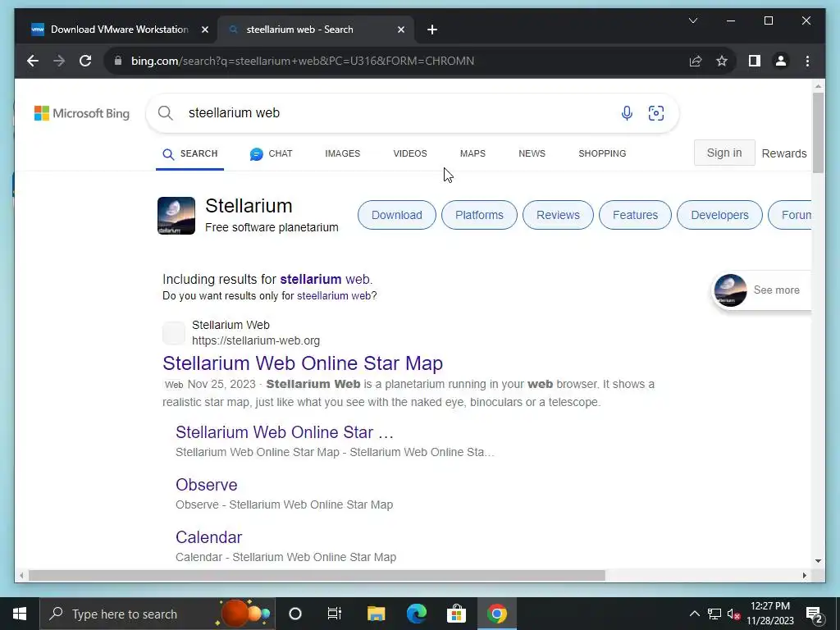Open Bing CHAT tab
The height and width of the screenshot is (630, 840).
[271, 153]
